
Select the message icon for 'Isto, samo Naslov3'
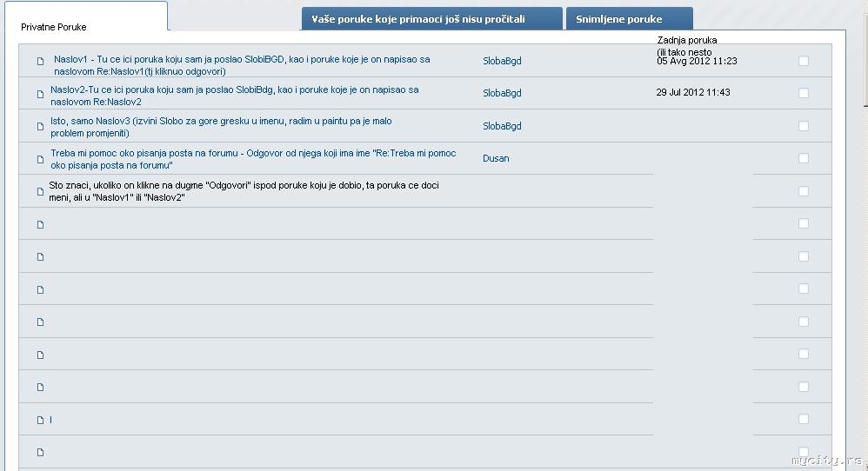pos(40,126)
